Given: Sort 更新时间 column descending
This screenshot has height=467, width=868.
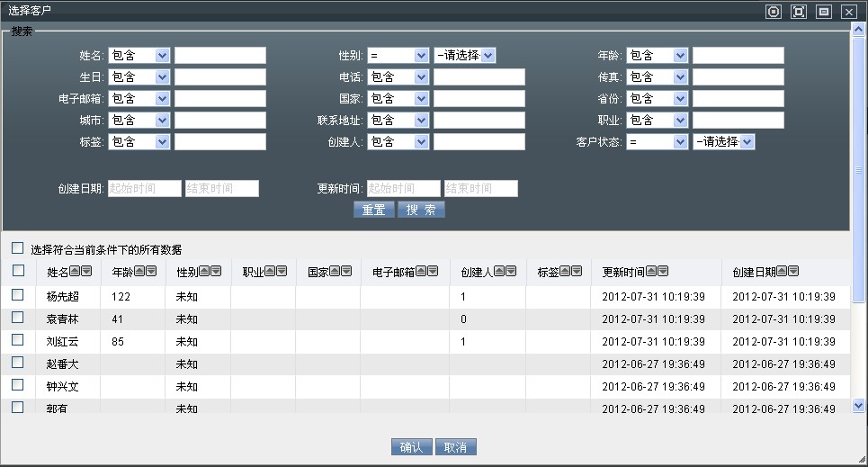Looking at the screenshot, I should pyautogui.click(x=663, y=272).
